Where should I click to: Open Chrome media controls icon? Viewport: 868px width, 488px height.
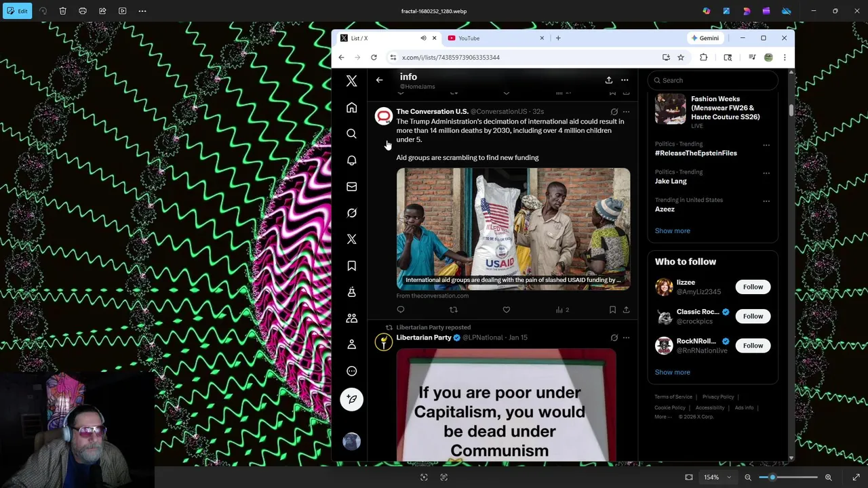click(752, 58)
